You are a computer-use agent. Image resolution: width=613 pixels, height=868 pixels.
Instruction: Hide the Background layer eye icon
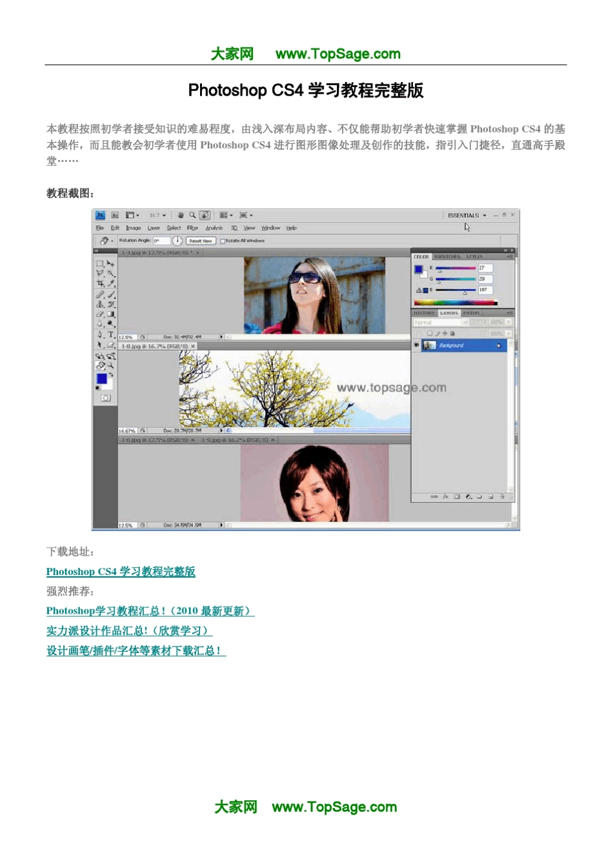coord(416,345)
